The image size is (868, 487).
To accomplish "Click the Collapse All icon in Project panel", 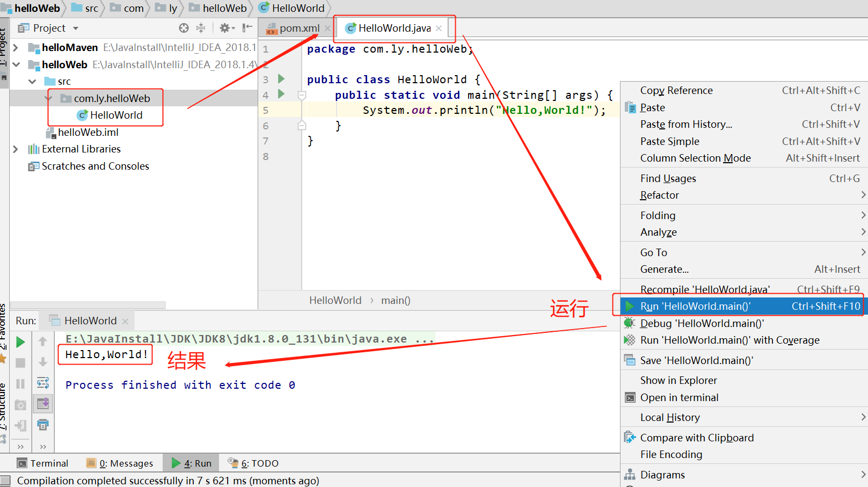I will (x=201, y=28).
